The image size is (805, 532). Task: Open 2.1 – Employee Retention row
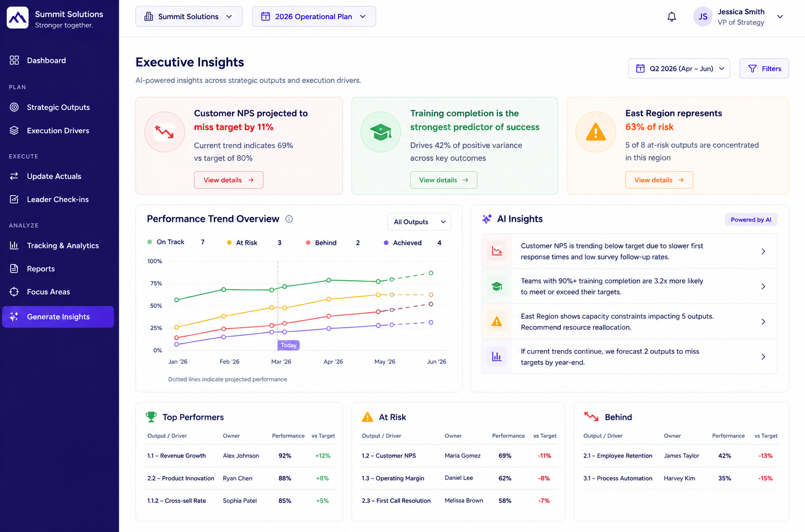pyautogui.click(x=680, y=456)
